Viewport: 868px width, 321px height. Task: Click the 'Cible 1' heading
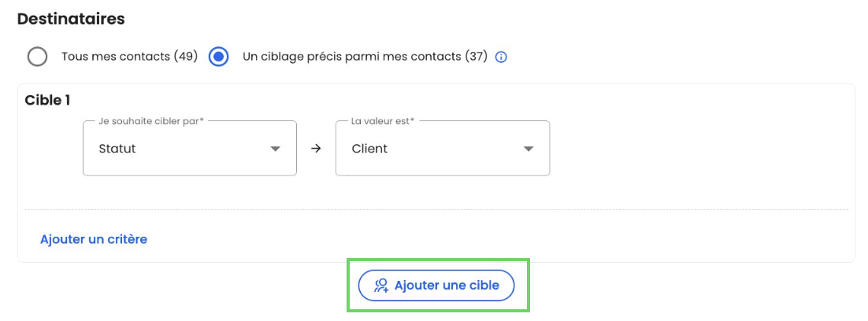[48, 100]
